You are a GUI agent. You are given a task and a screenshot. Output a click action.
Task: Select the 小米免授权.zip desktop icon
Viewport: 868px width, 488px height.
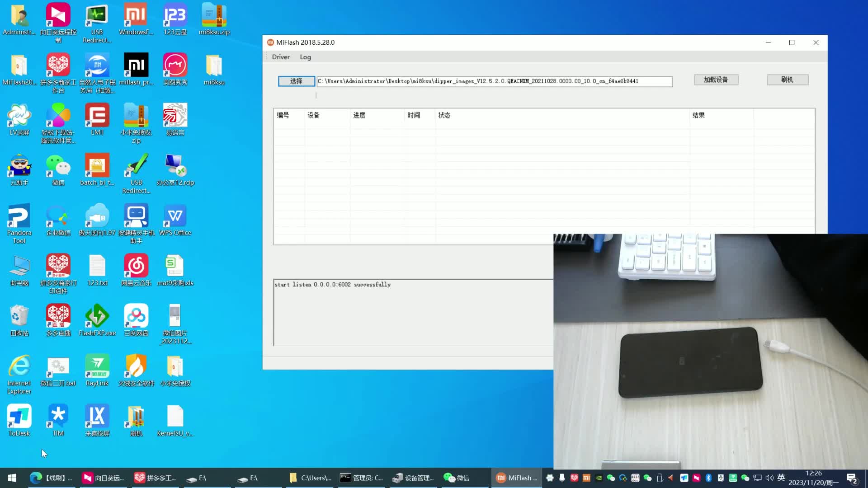tap(136, 123)
